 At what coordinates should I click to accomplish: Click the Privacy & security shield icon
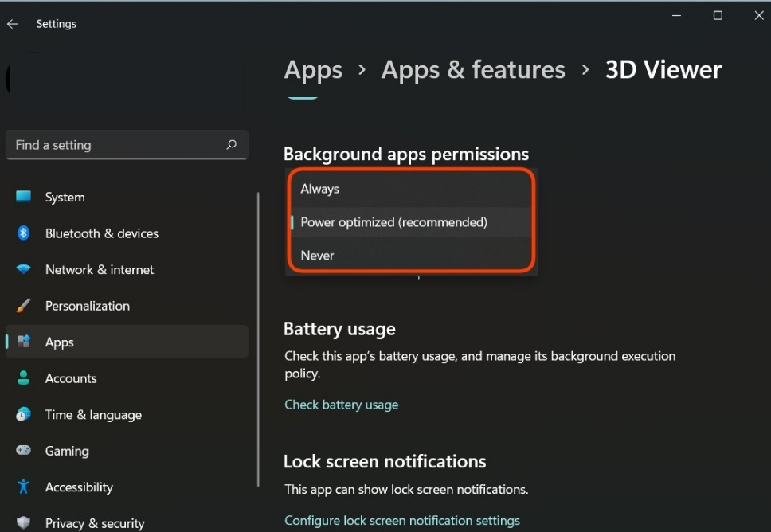(24, 522)
